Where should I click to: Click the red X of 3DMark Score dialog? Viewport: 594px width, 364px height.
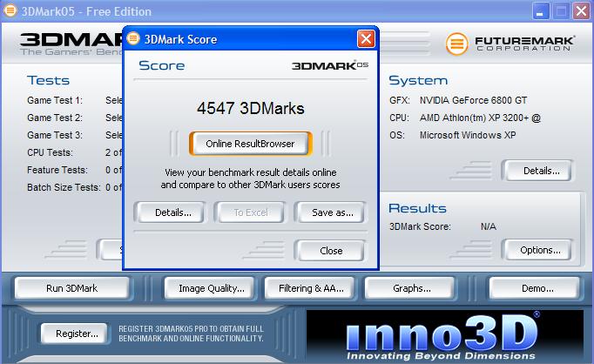tap(366, 39)
